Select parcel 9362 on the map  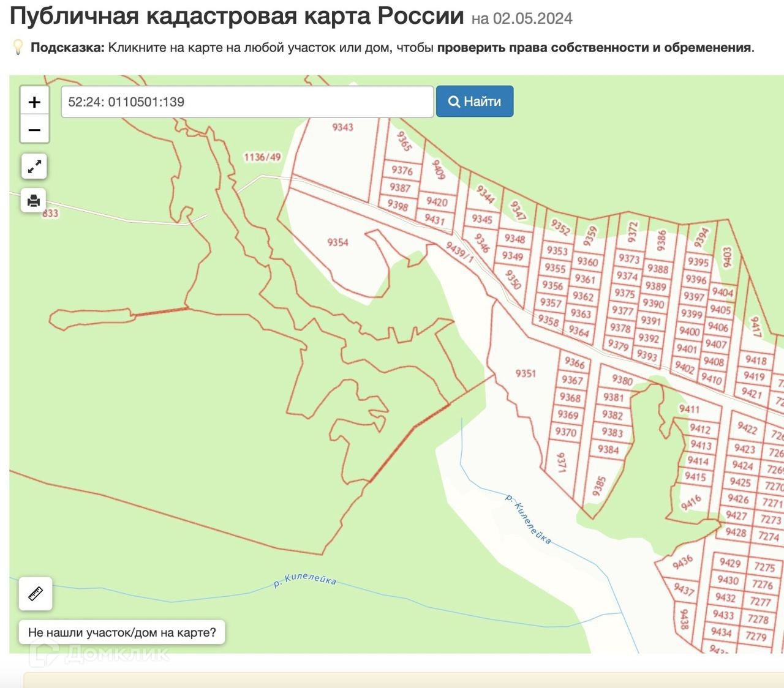coord(583,296)
